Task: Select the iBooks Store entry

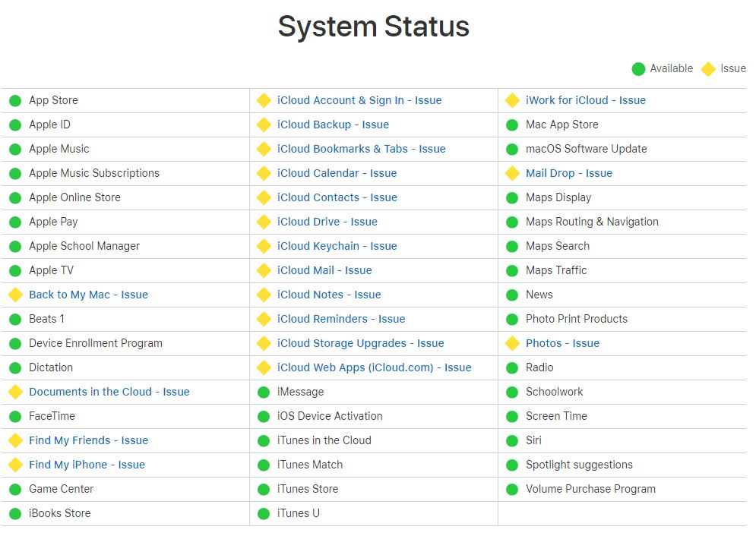Action: pyautogui.click(x=60, y=513)
